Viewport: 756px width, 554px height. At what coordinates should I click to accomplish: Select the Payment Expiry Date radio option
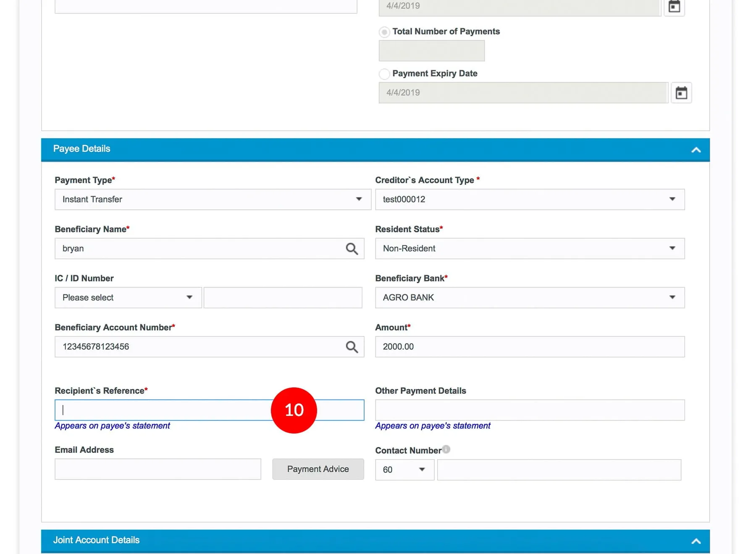click(384, 74)
